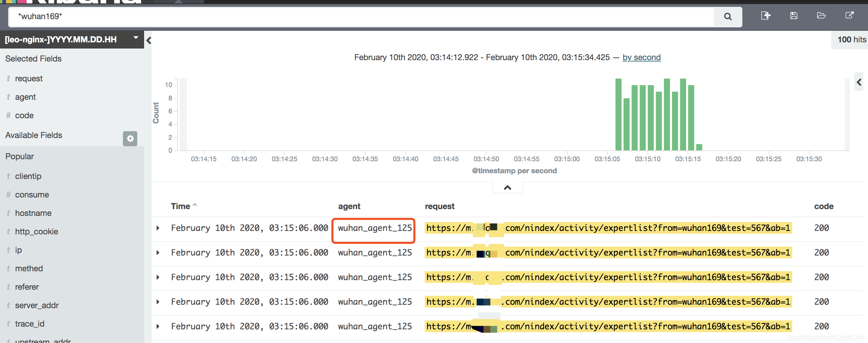The image size is (868, 343).
Task: Click the second row timestamp cell
Action: pyautogui.click(x=250, y=252)
